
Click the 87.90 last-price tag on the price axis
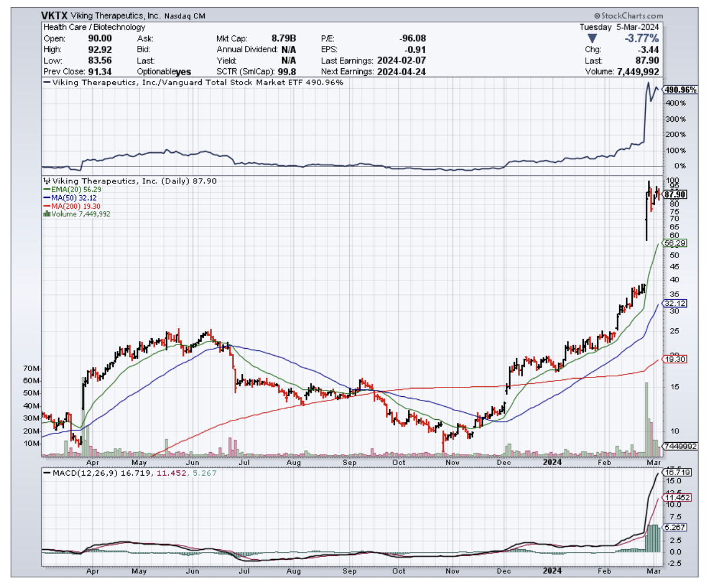click(x=674, y=194)
